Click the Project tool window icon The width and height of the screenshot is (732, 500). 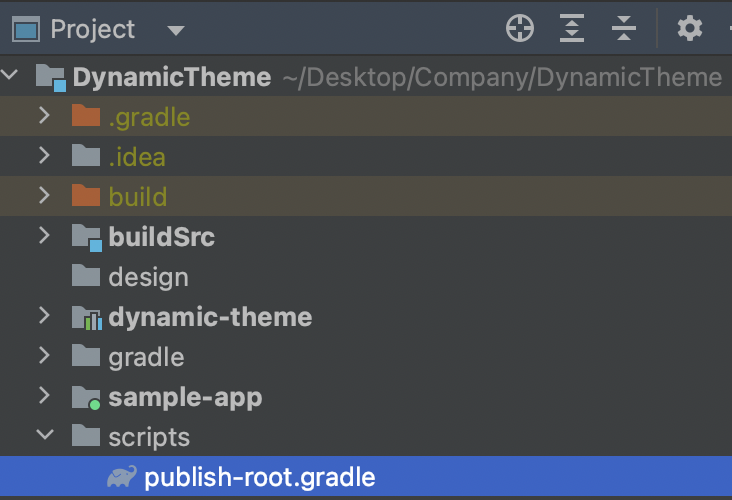click(x=26, y=29)
